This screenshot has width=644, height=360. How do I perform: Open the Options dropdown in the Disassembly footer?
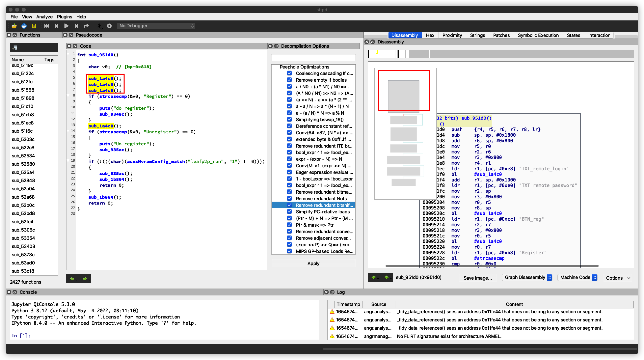(617, 278)
